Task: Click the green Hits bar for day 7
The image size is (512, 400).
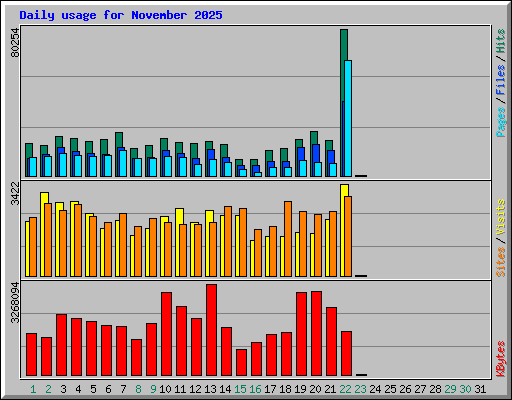Action: point(119,140)
